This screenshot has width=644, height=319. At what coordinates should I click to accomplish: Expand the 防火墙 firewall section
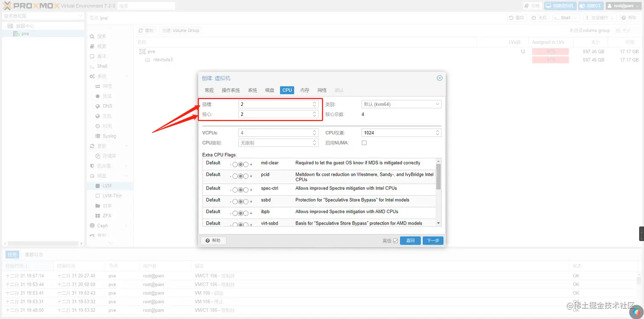point(126,166)
